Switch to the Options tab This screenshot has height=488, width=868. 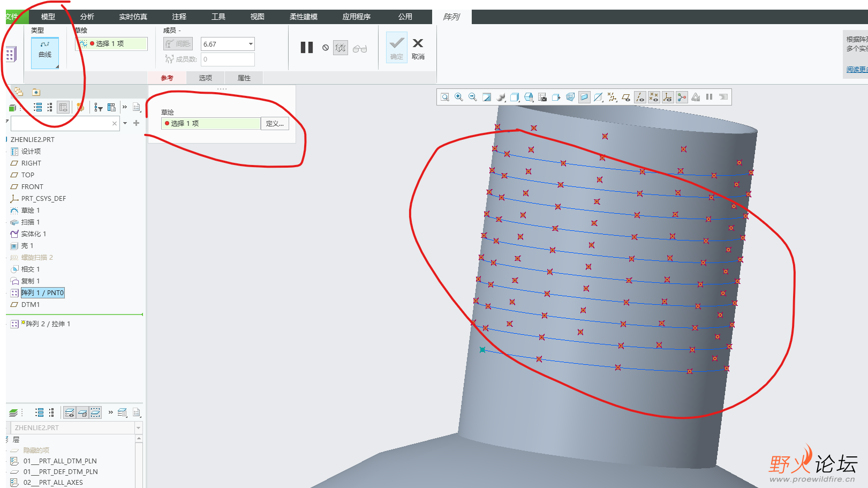click(x=206, y=78)
